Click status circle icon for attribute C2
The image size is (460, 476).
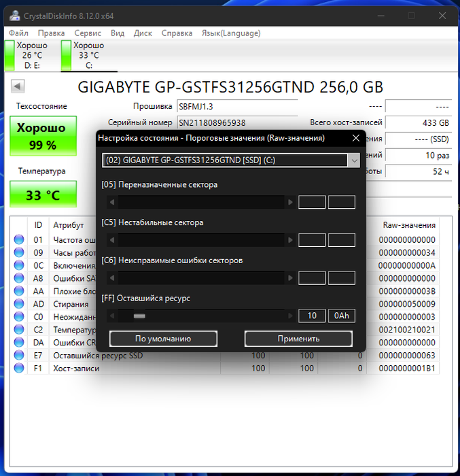pos(19,329)
